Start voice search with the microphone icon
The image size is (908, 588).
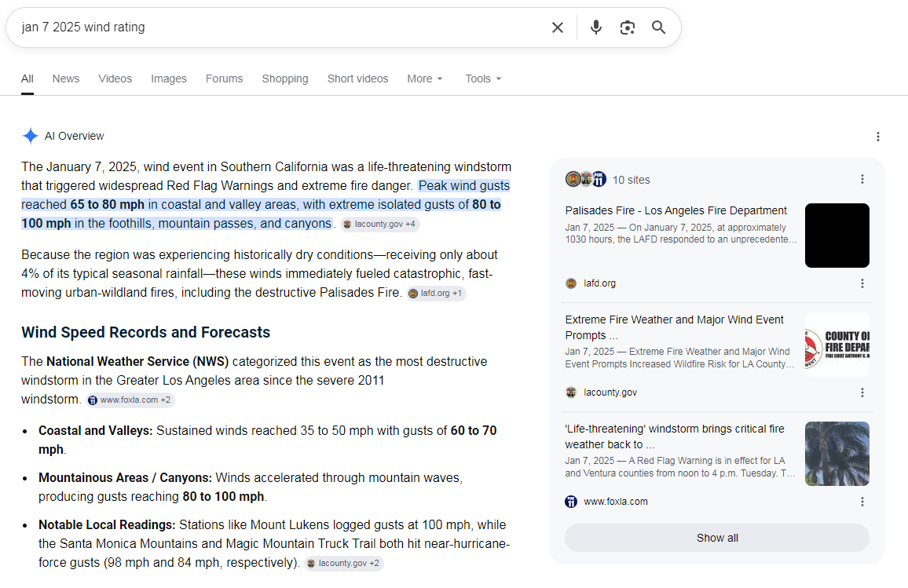click(x=596, y=27)
